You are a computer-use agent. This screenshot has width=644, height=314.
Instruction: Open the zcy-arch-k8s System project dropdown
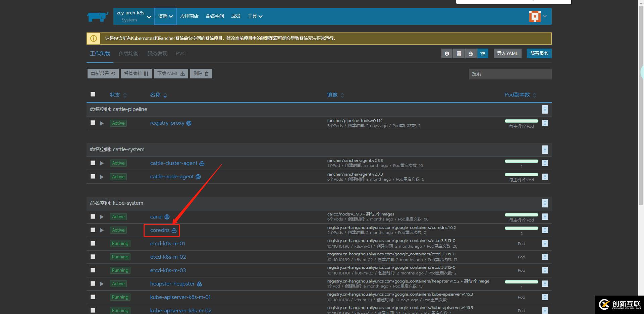[133, 16]
